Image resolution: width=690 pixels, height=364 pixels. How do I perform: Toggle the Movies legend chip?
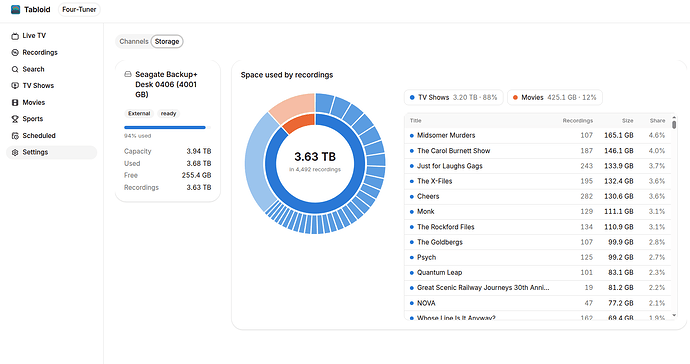tap(555, 97)
